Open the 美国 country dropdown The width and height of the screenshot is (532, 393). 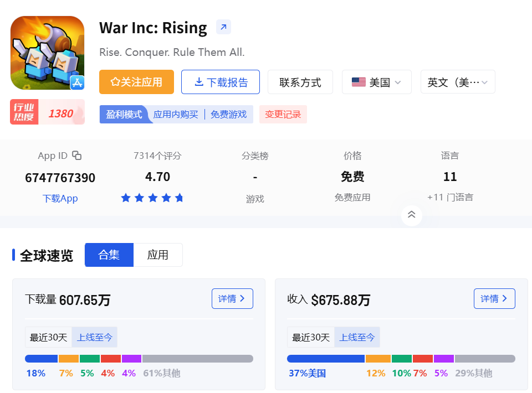(x=377, y=82)
